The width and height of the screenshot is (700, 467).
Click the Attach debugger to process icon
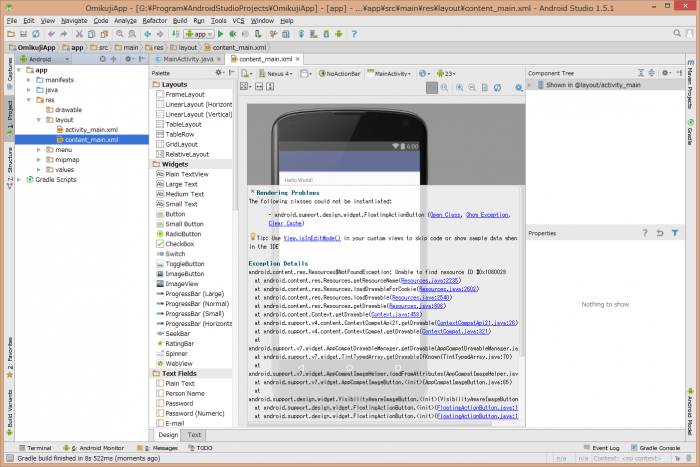258,34
